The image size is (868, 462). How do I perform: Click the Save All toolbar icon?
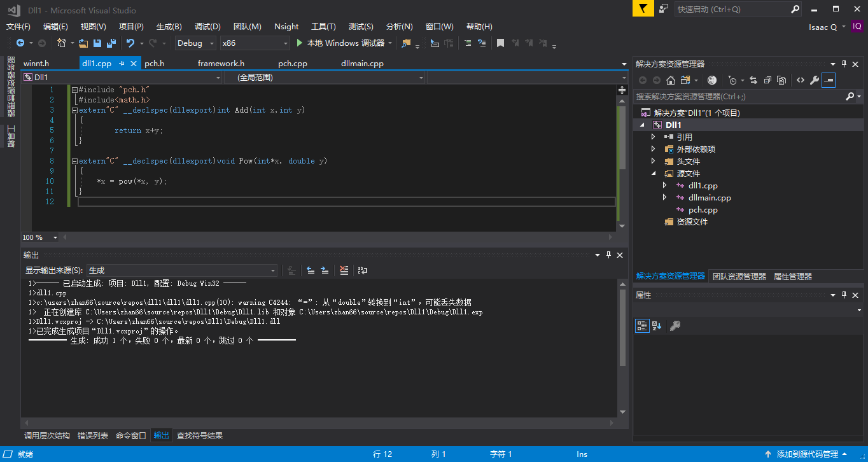(x=111, y=43)
